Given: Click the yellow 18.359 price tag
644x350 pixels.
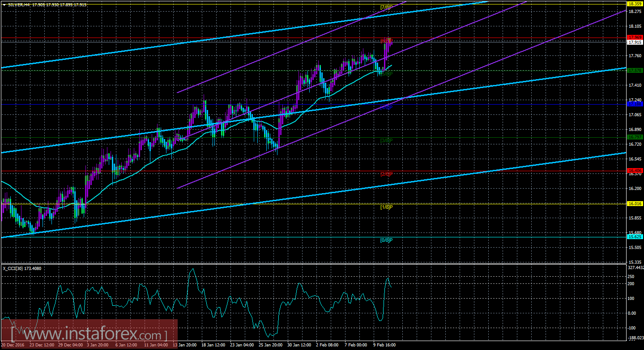Looking at the screenshot, I should [x=635, y=4].
